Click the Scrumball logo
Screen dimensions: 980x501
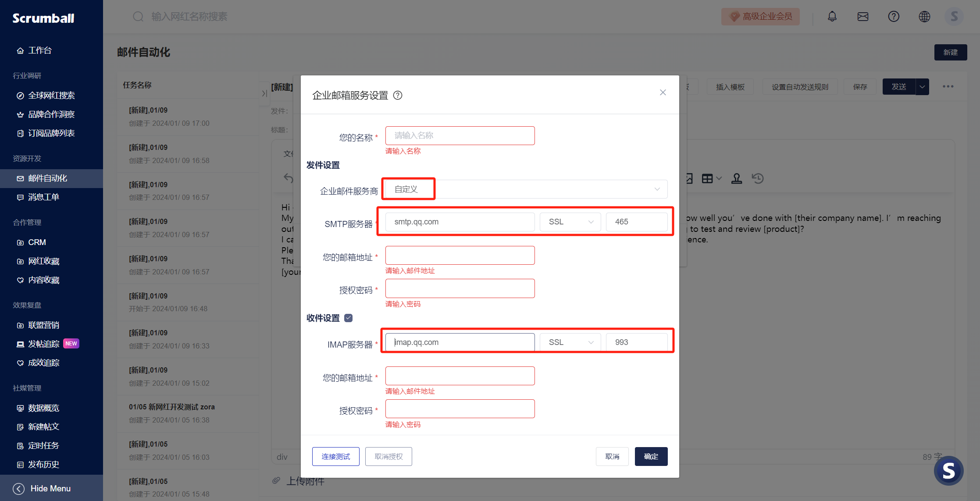pos(43,18)
